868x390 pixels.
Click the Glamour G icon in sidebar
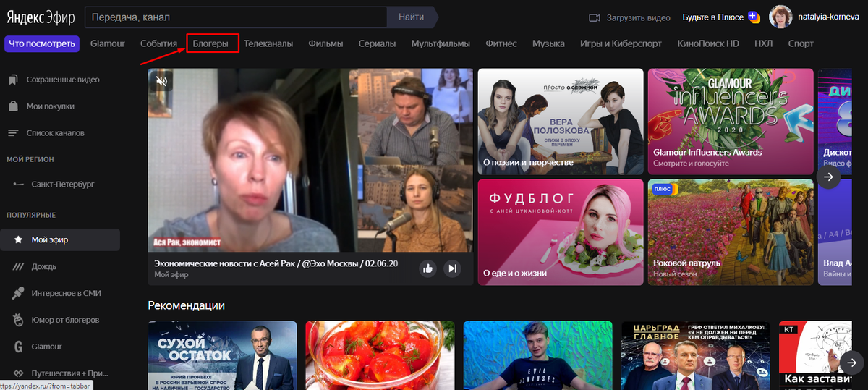(17, 347)
